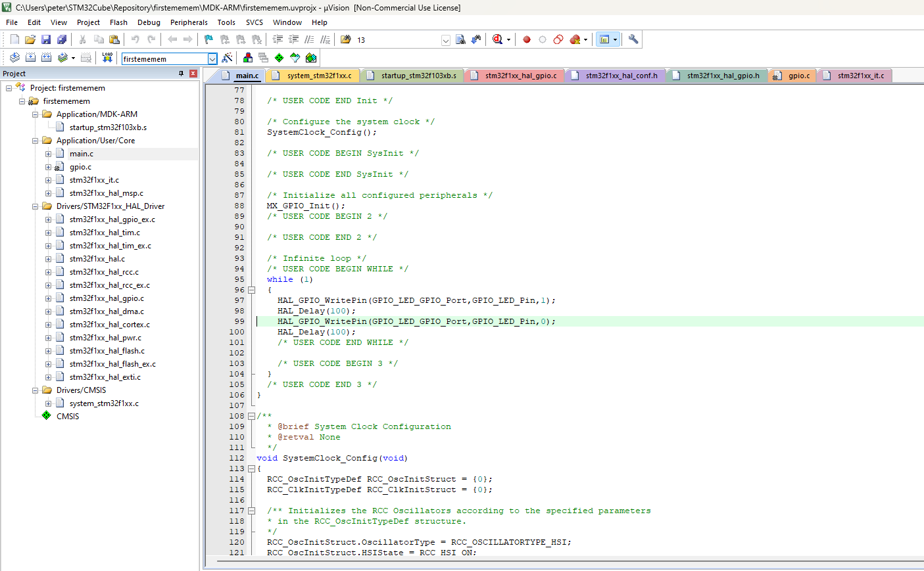The height and width of the screenshot is (571, 924).
Task: Translate the current file using the first build toolbar icon
Action: pos(14,58)
